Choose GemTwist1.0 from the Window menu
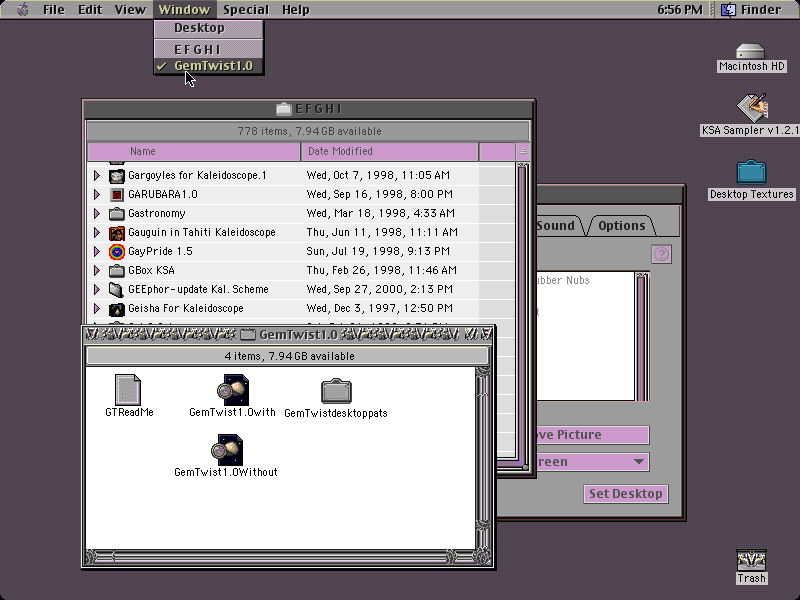Screen dimensions: 800x600 pyautogui.click(x=209, y=66)
